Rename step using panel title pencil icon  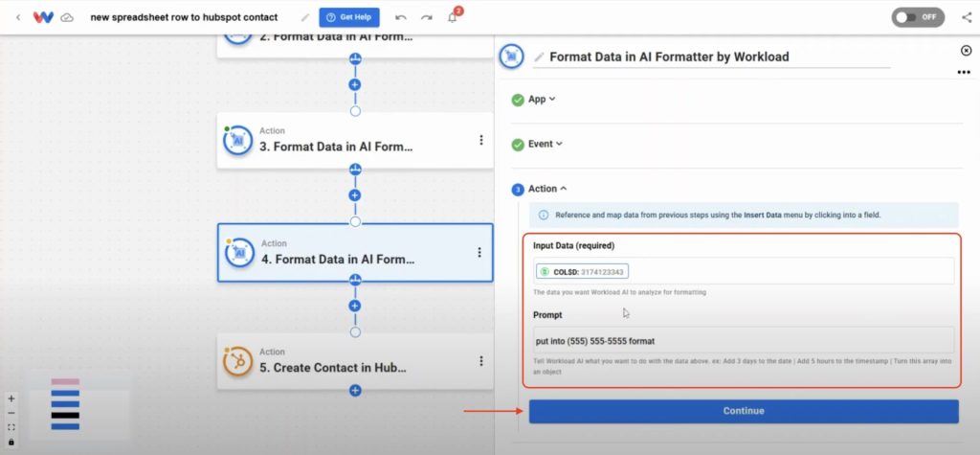pos(539,57)
